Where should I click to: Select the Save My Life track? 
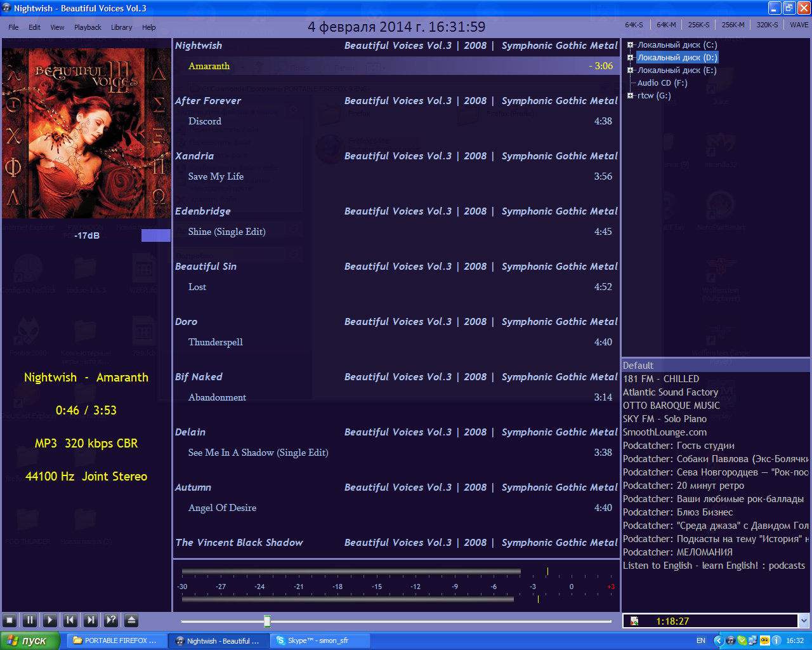(x=396, y=176)
